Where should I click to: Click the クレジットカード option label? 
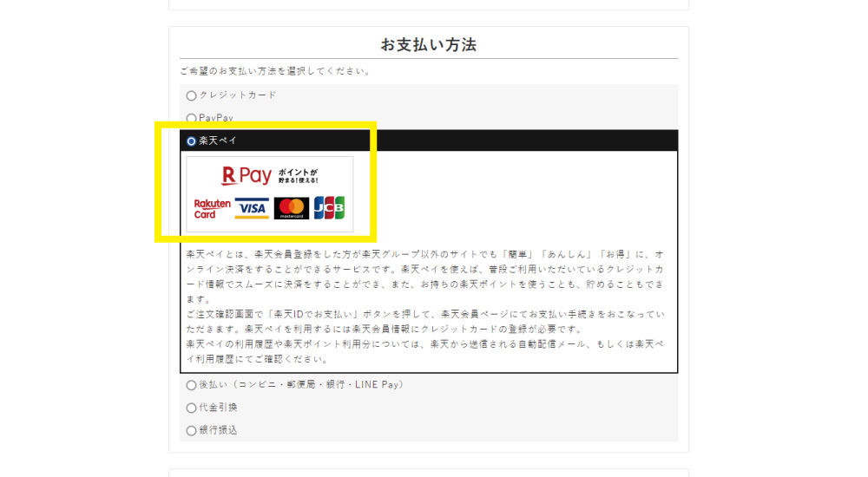[238, 95]
